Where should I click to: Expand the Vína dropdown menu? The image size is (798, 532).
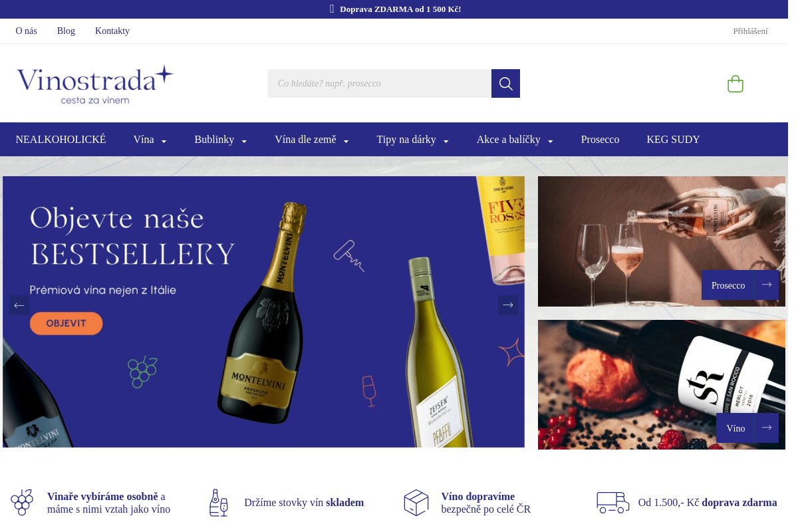[x=150, y=140]
